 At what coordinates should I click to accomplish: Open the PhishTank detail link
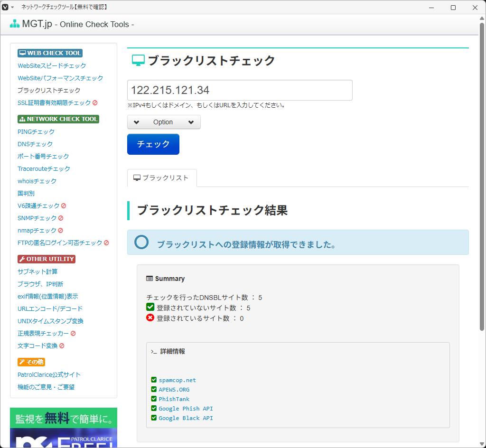[x=174, y=399]
